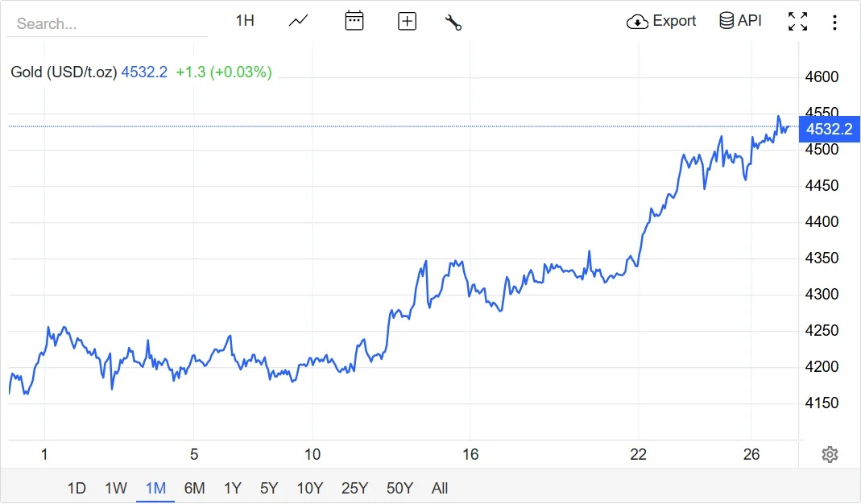The width and height of the screenshot is (861, 504).
Task: Select the 1M time range tab
Action: (x=155, y=488)
